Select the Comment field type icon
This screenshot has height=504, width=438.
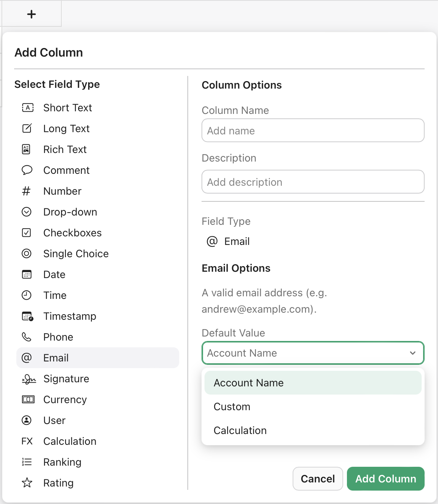(27, 170)
